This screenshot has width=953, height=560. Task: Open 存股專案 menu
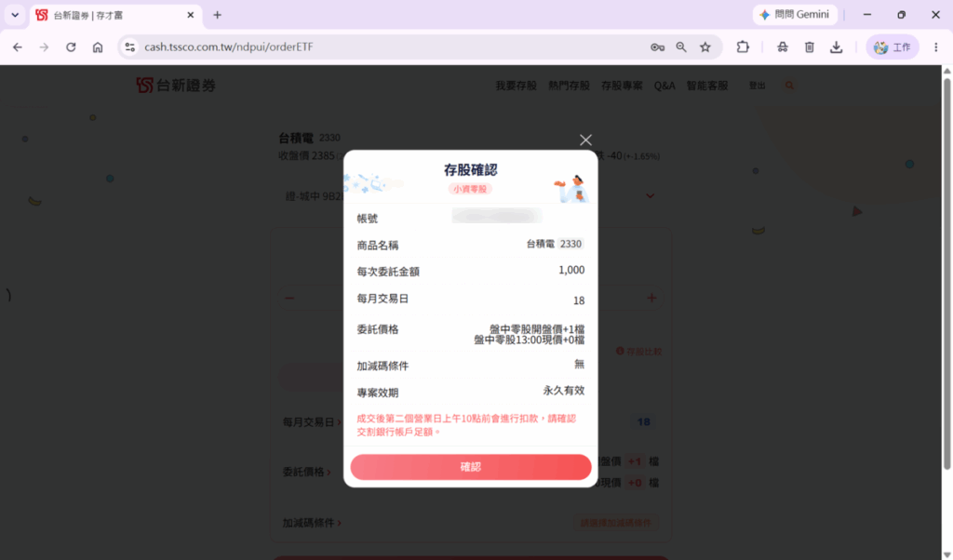pos(622,86)
